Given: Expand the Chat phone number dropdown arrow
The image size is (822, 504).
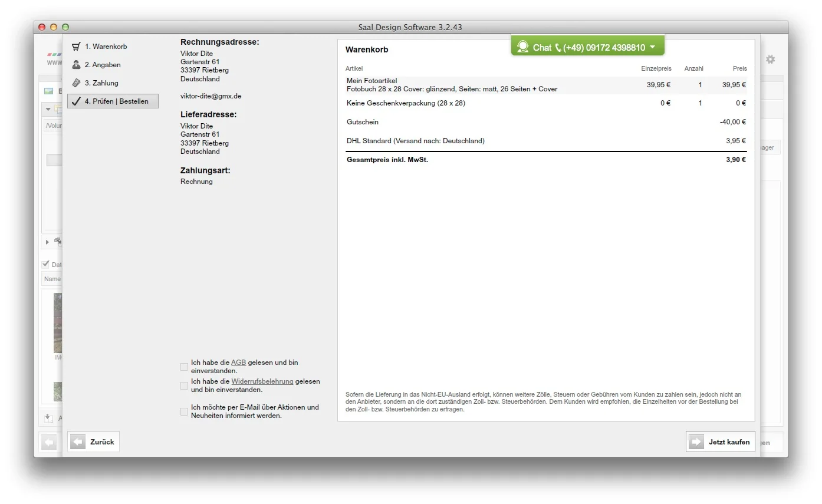Looking at the screenshot, I should pos(652,47).
